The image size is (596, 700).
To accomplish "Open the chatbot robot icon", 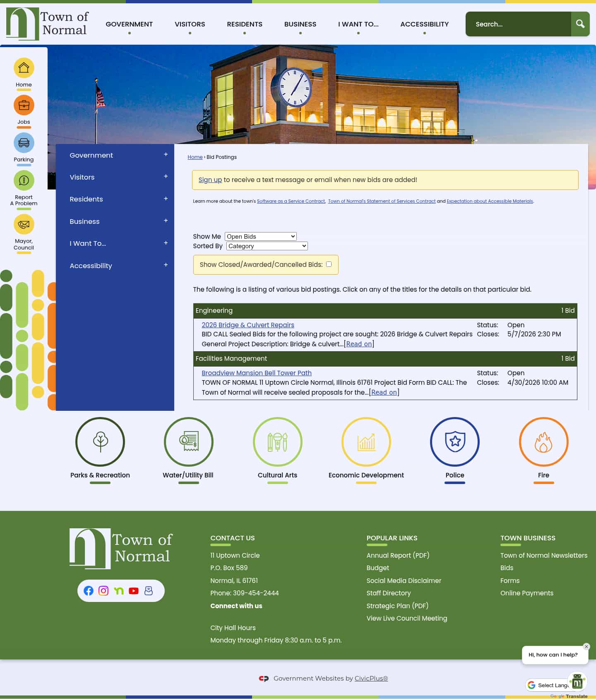I will (x=577, y=682).
